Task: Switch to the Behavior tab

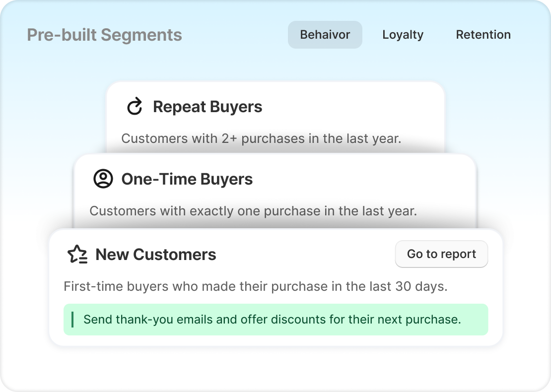Action: click(325, 35)
